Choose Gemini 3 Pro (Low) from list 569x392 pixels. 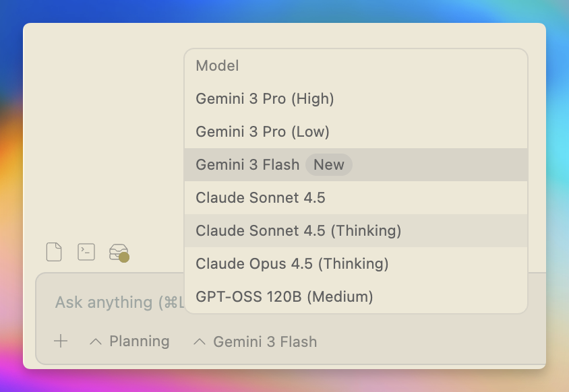pos(262,132)
